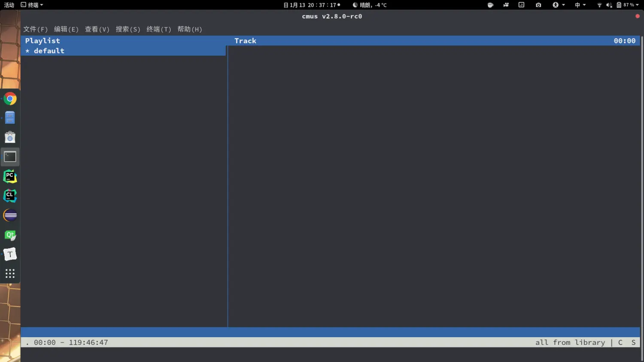Open the Chinese input method menu
The image size is (644, 362).
tap(580, 5)
